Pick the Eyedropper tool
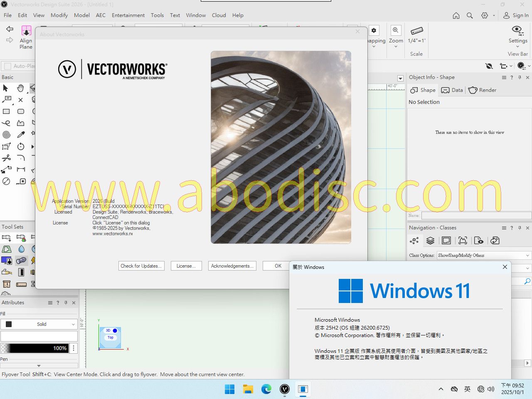 (x=21, y=135)
